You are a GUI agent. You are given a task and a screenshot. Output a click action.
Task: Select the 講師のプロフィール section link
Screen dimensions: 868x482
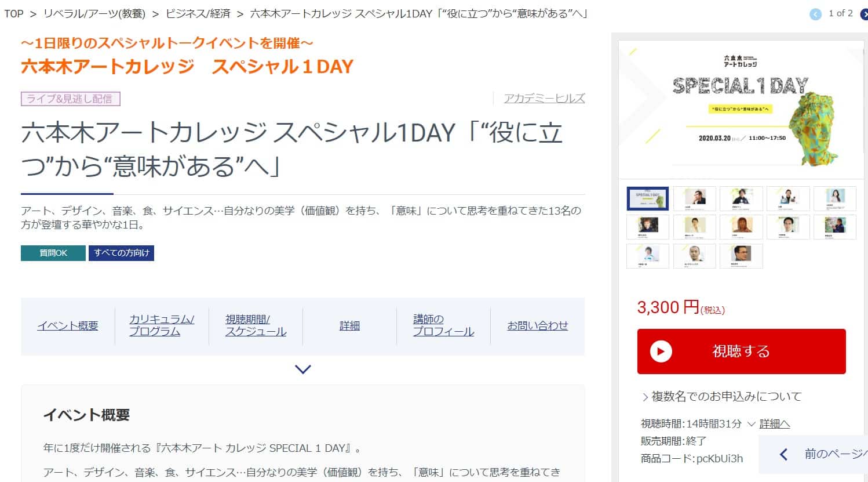coord(443,325)
